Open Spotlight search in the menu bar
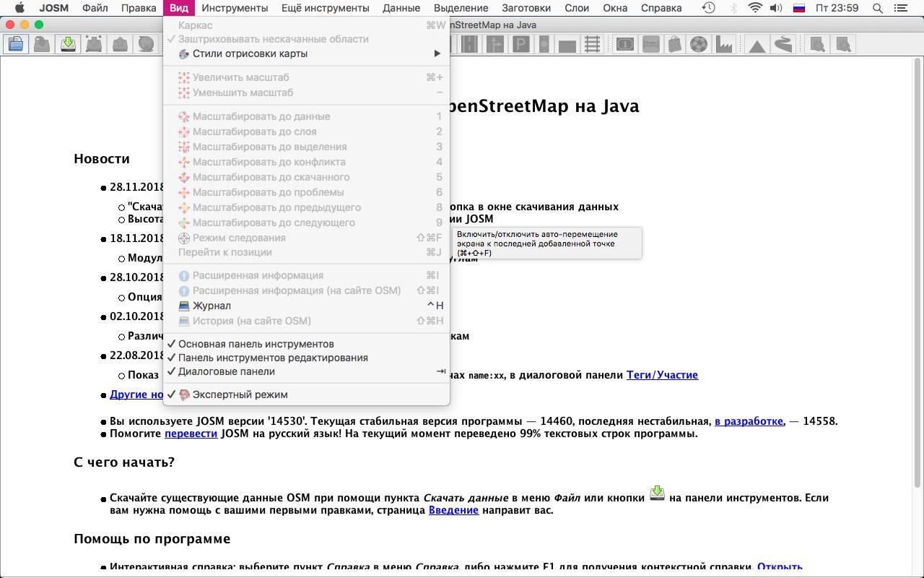This screenshot has height=578, width=924. point(877,8)
